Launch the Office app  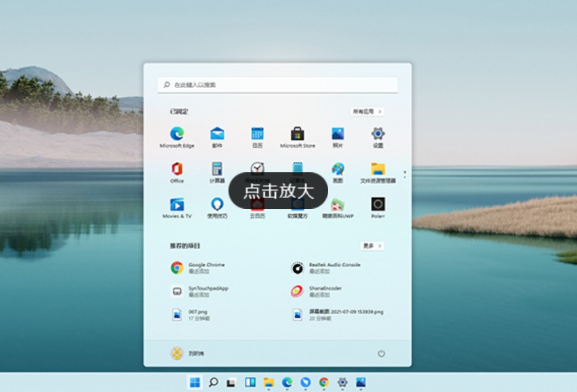(177, 170)
